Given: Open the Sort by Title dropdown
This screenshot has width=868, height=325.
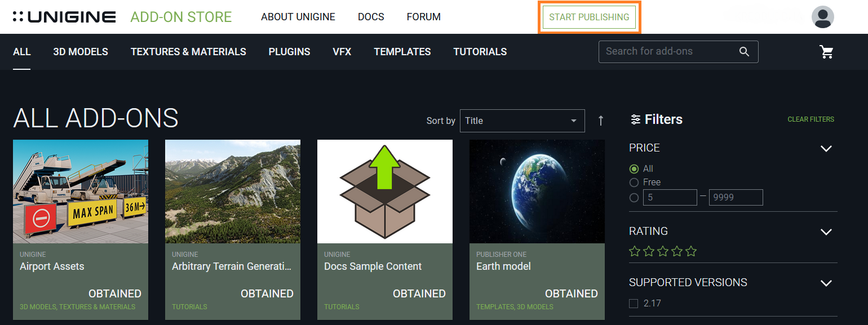Looking at the screenshot, I should [522, 121].
